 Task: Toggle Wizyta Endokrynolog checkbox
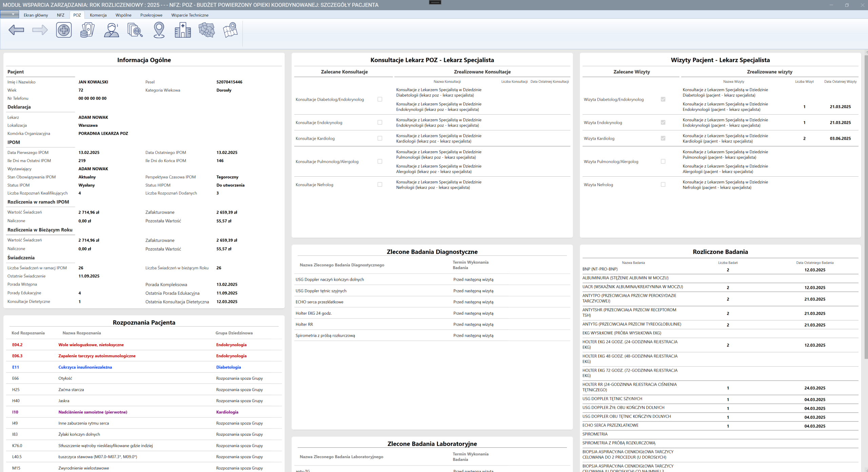(663, 122)
